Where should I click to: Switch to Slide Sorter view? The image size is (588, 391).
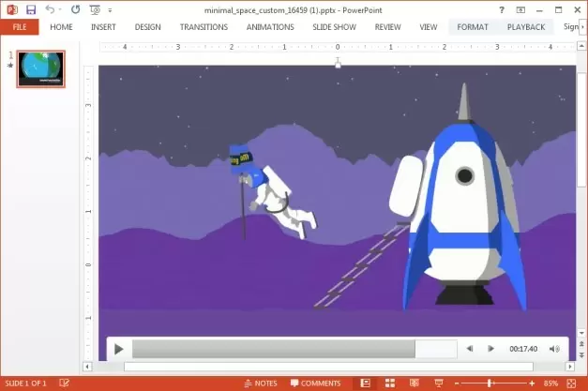[x=389, y=383]
